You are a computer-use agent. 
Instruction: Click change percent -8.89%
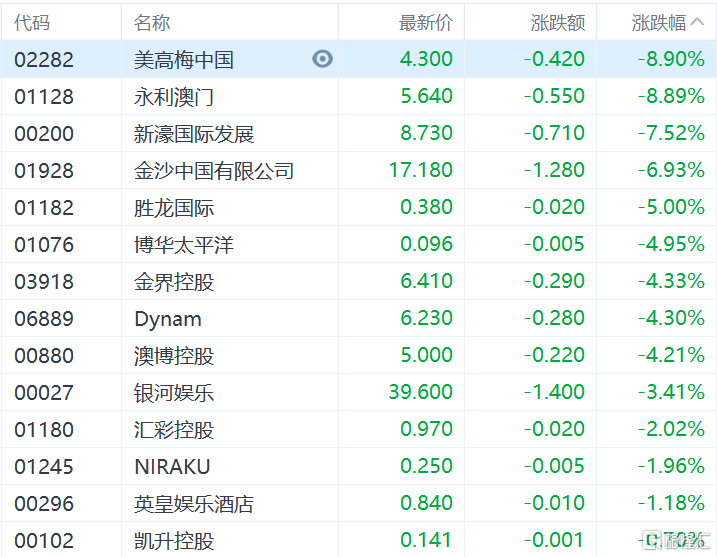click(x=671, y=96)
